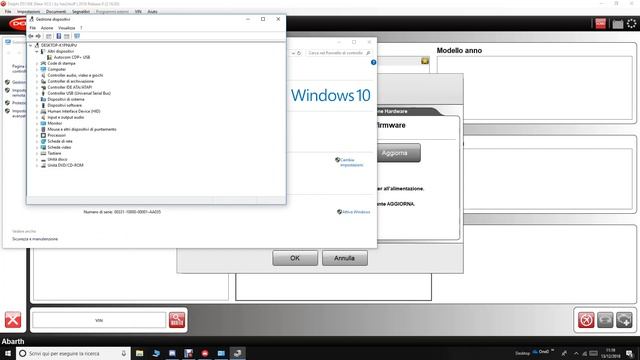640x360 pixels.
Task: Click the blue help question mark in System window
Action: click(x=373, y=62)
